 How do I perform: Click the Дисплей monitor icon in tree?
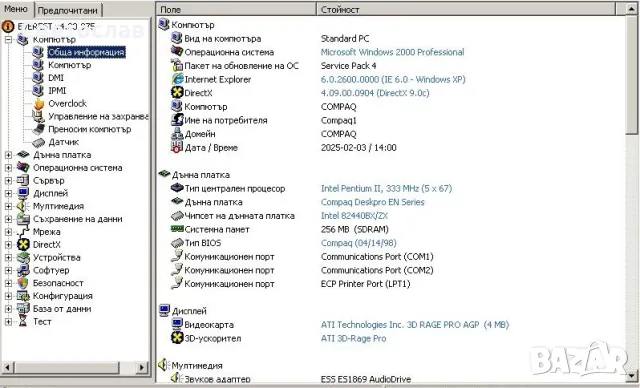click(x=23, y=193)
